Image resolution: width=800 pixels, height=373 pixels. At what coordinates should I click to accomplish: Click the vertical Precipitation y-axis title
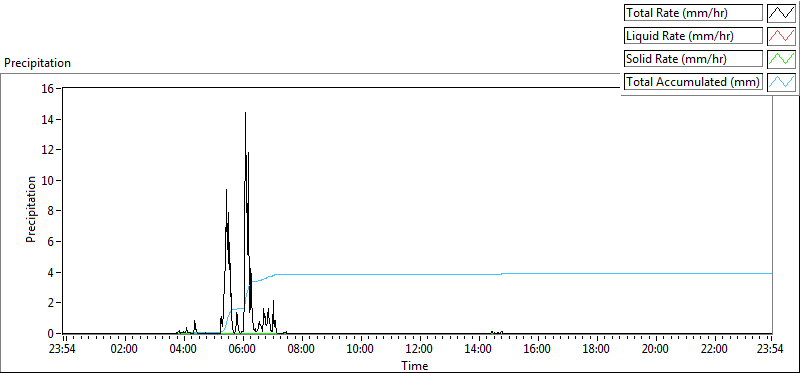coord(32,209)
